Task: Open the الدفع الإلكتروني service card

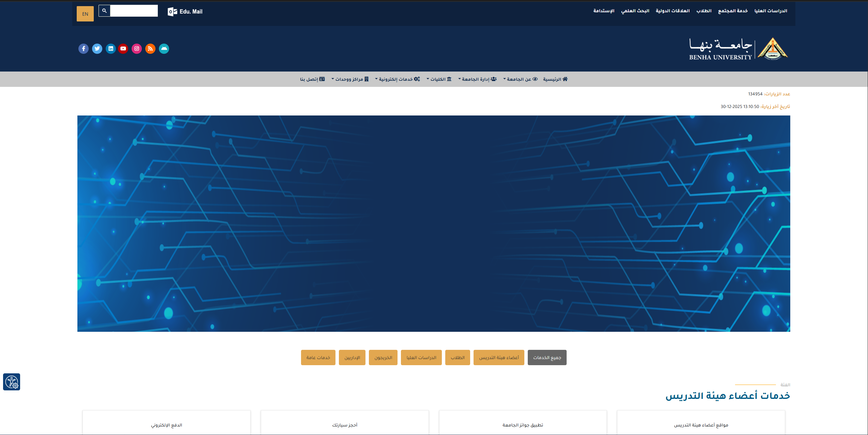Action: coord(166,425)
